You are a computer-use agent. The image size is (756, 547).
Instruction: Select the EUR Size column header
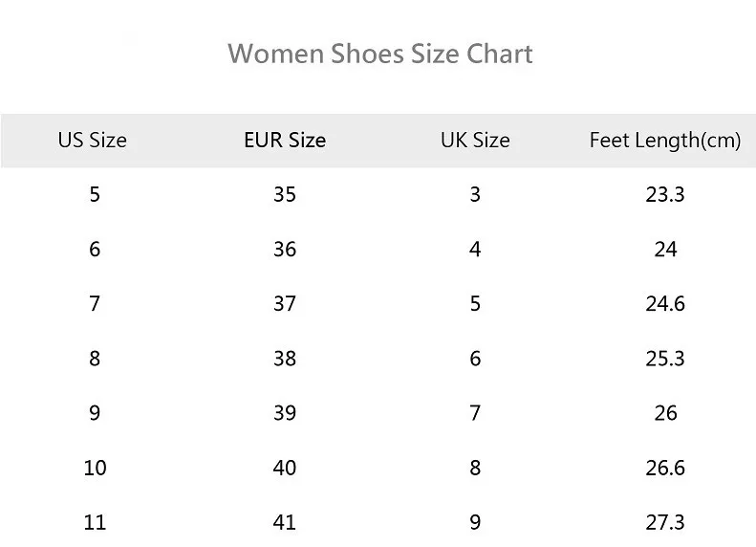point(285,141)
